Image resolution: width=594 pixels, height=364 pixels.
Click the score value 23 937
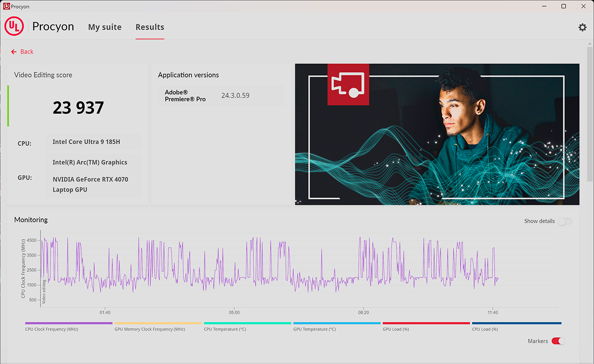pos(78,108)
